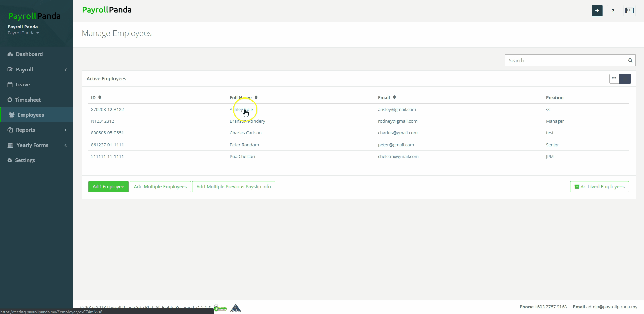Click the plus icon in top header
644x314 pixels.
(x=597, y=11)
